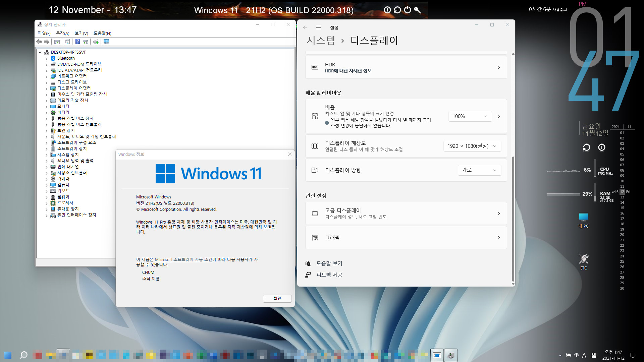
Task: Click the 한 IME language indicator in tray
Action: (x=594, y=355)
